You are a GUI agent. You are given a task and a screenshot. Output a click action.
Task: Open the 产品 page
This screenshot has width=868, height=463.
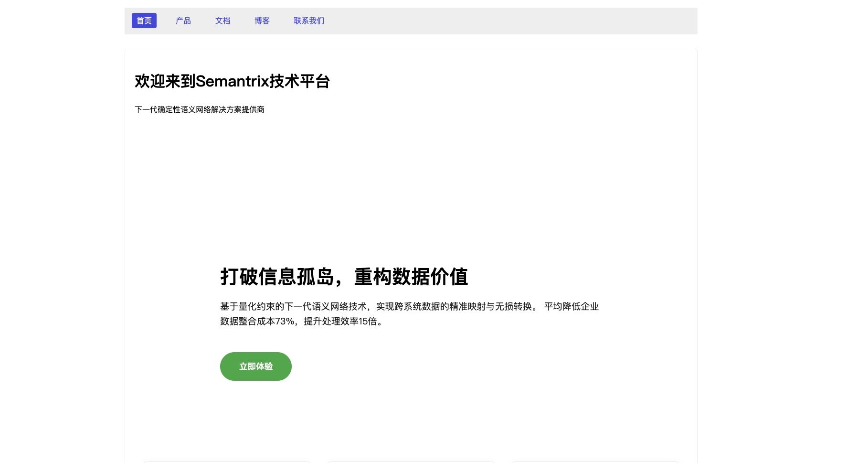183,21
